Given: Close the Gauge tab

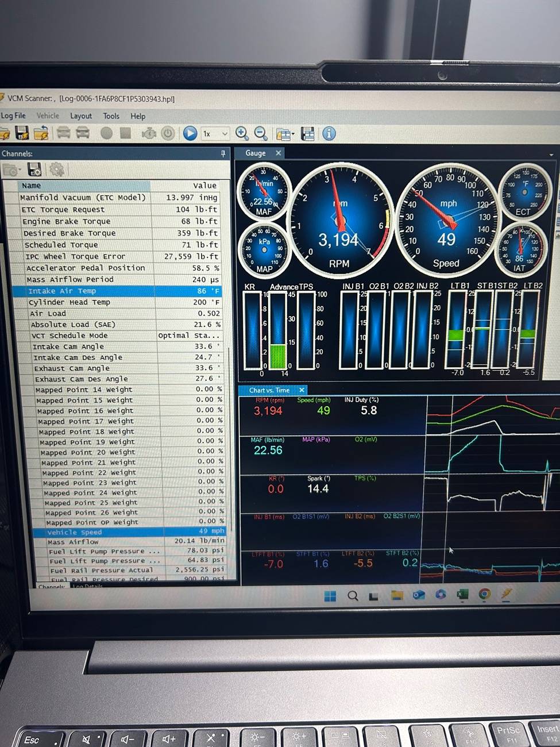Looking at the screenshot, I should pos(279,153).
